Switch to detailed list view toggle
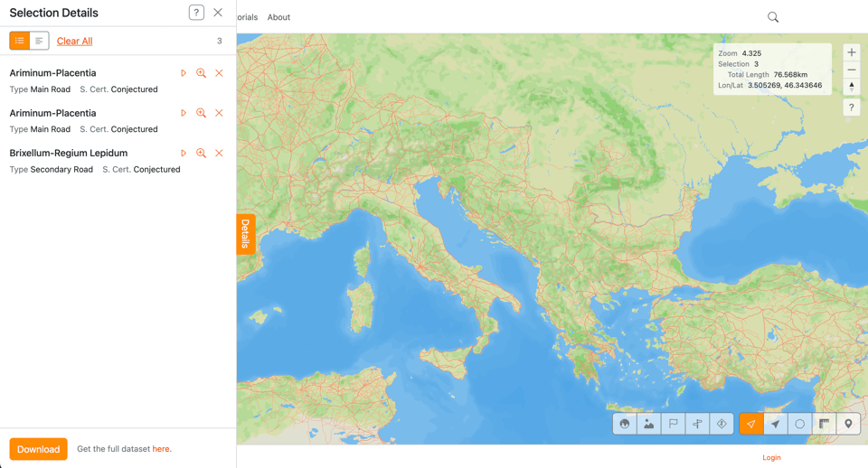Image resolution: width=868 pixels, height=468 pixels. (20, 41)
